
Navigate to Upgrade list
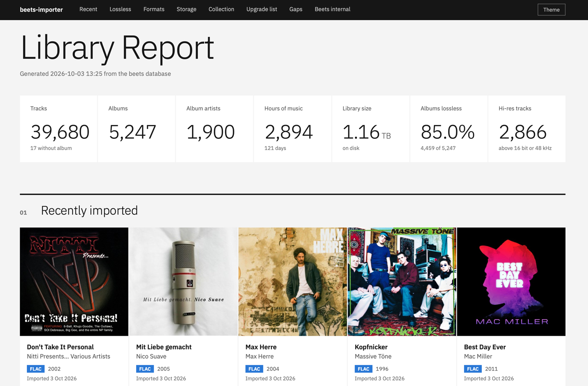[x=262, y=9]
